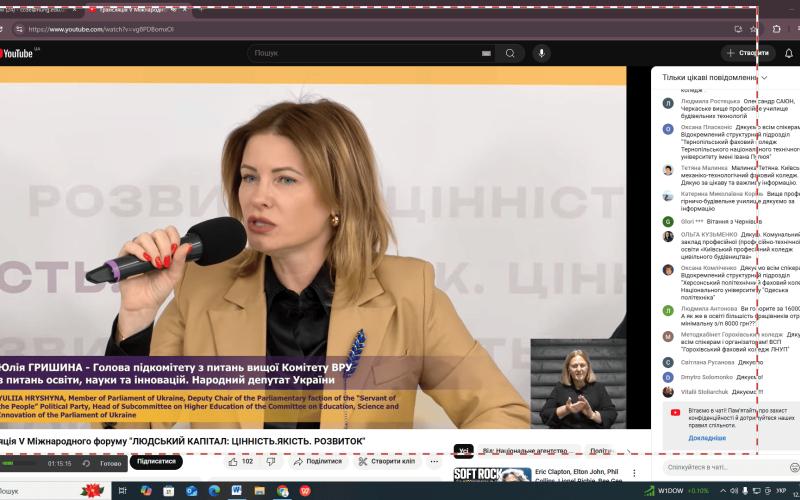Image resolution: width=800 pixels, height=500 pixels.
Task: Open Outlook from the taskbar
Action: coord(191,491)
